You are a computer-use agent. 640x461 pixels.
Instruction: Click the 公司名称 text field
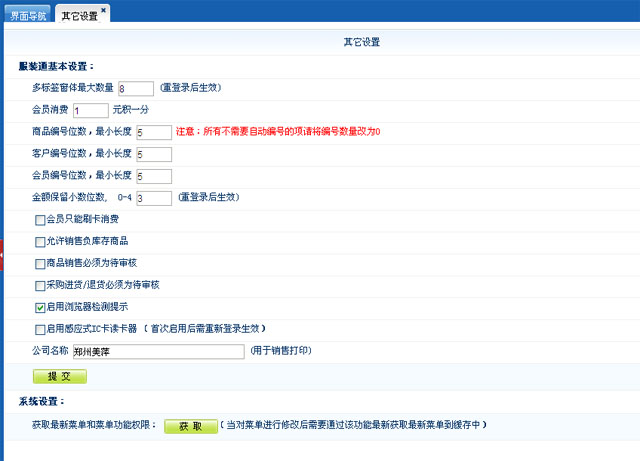point(158,351)
